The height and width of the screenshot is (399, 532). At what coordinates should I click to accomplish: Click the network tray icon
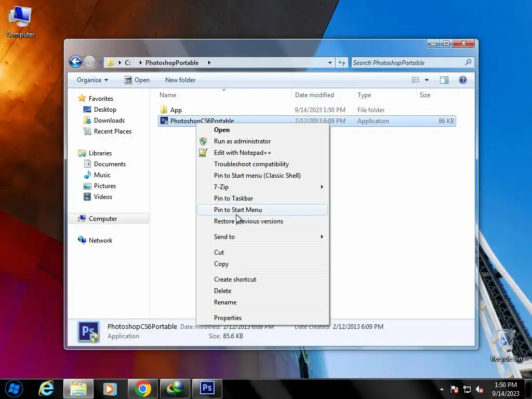tap(467, 389)
